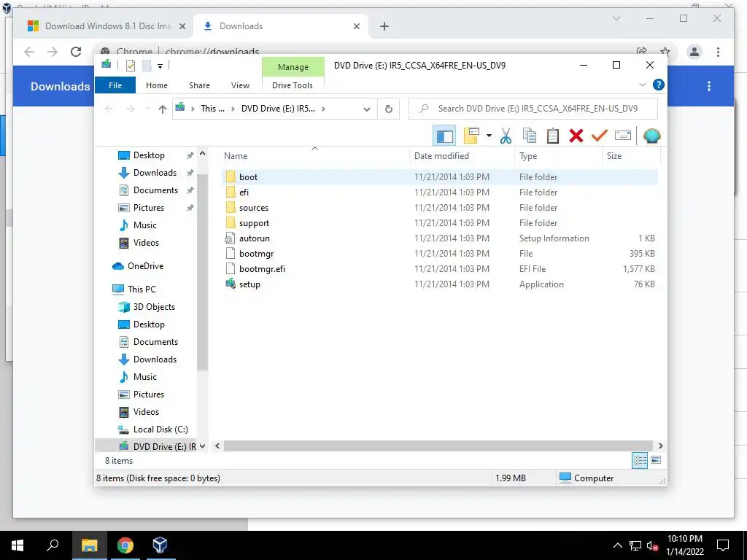Screen dimensions: 747x560
Task: Switch to Details view icon
Action: click(639, 461)
